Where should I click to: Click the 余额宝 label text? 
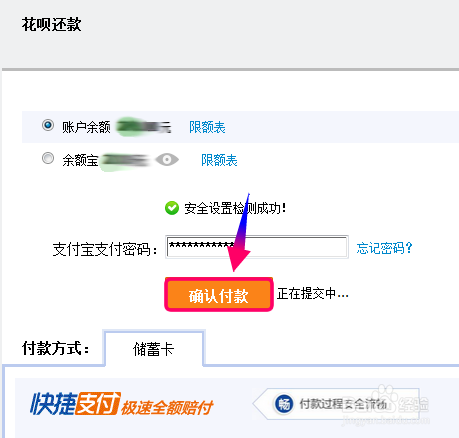pyautogui.click(x=80, y=160)
